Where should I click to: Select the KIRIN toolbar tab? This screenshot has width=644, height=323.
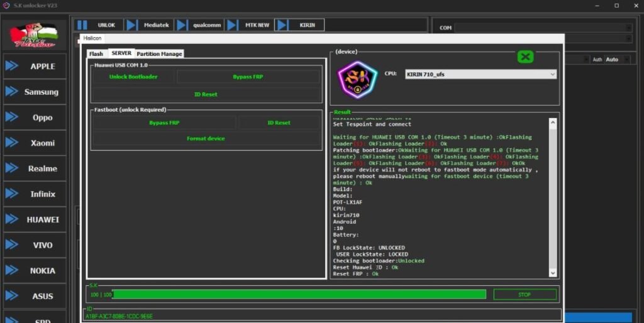[x=307, y=25]
